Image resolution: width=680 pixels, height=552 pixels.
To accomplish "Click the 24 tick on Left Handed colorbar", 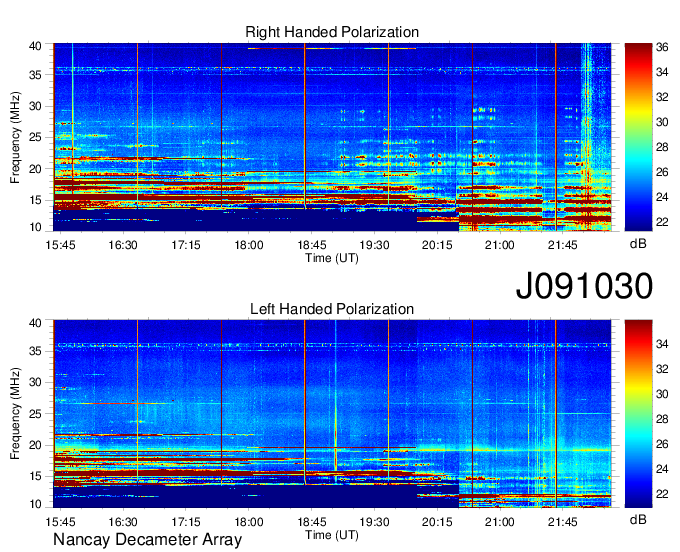I will [x=662, y=469].
